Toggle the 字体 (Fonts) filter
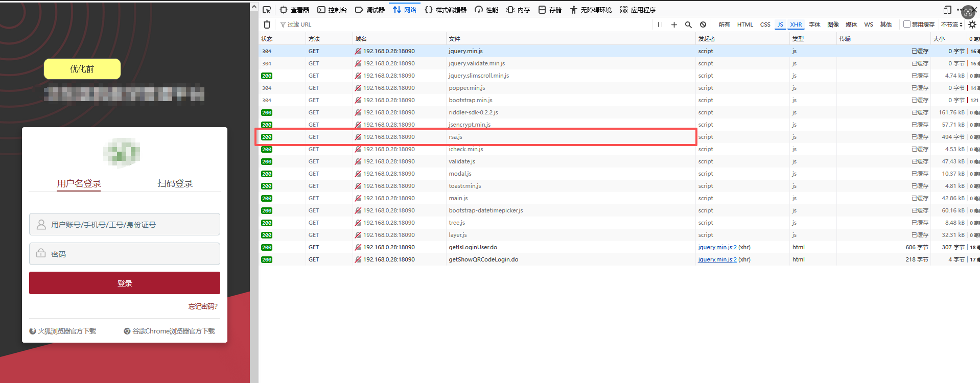 [x=814, y=25]
